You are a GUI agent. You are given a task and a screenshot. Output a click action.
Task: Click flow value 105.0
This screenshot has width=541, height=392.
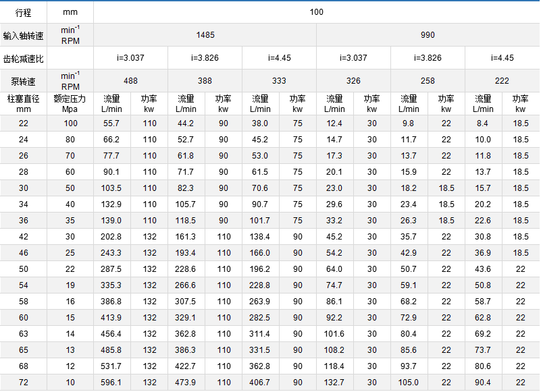click(x=409, y=383)
